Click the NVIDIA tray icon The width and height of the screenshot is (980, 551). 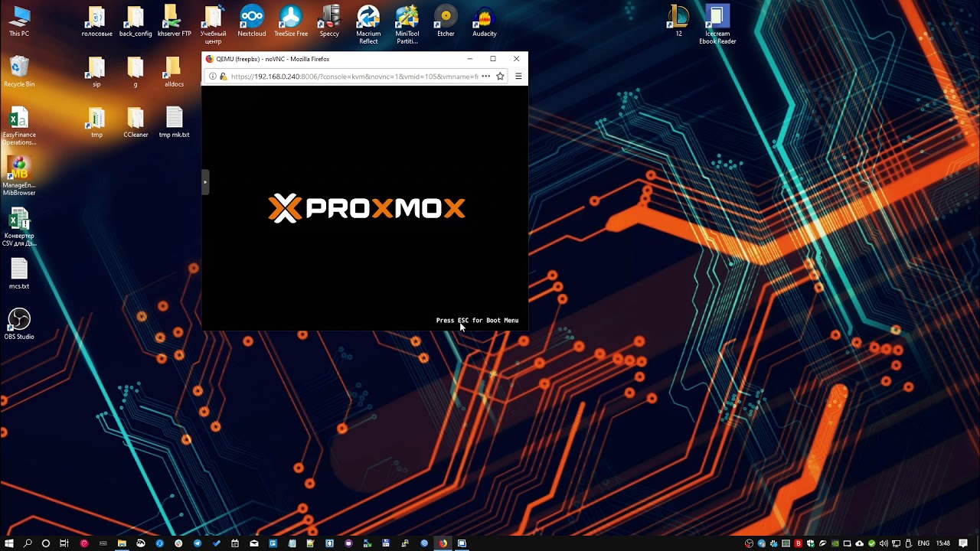tap(835, 543)
